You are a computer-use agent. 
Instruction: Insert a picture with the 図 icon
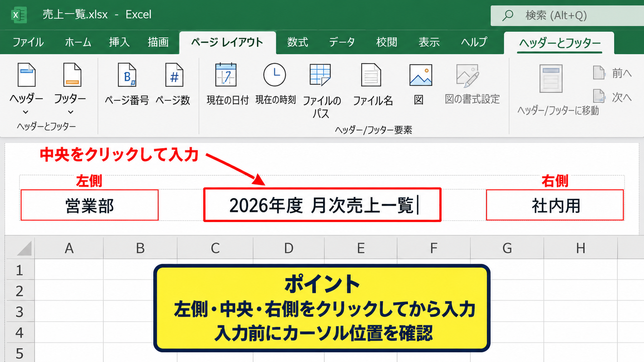(x=420, y=84)
